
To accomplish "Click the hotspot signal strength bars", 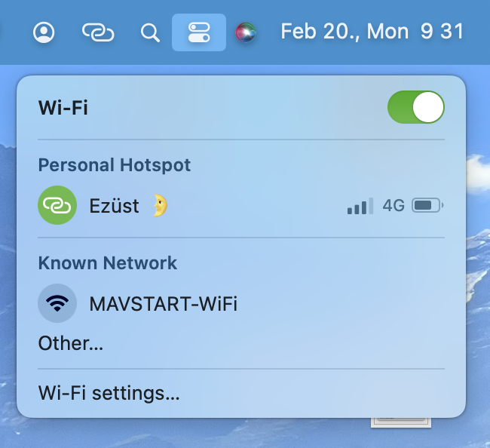I will (360, 206).
